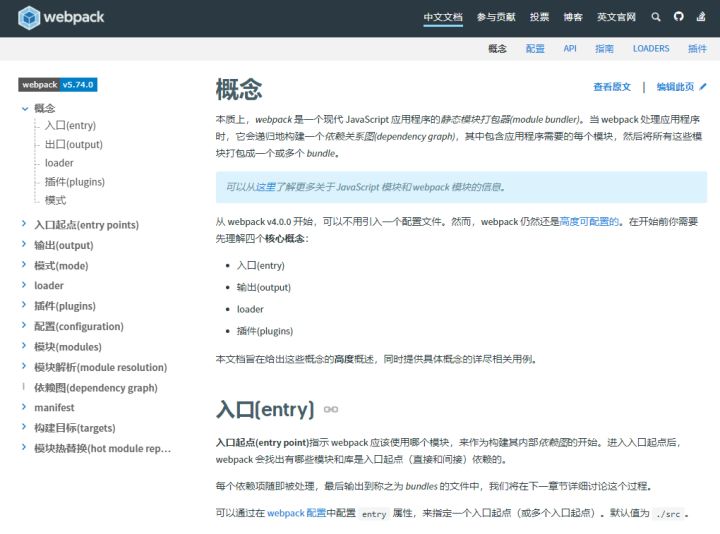Viewport: 720px width, 534px height.
Task: Click the rightmost header icon after GitHub
Action: pyautogui.click(x=701, y=17)
